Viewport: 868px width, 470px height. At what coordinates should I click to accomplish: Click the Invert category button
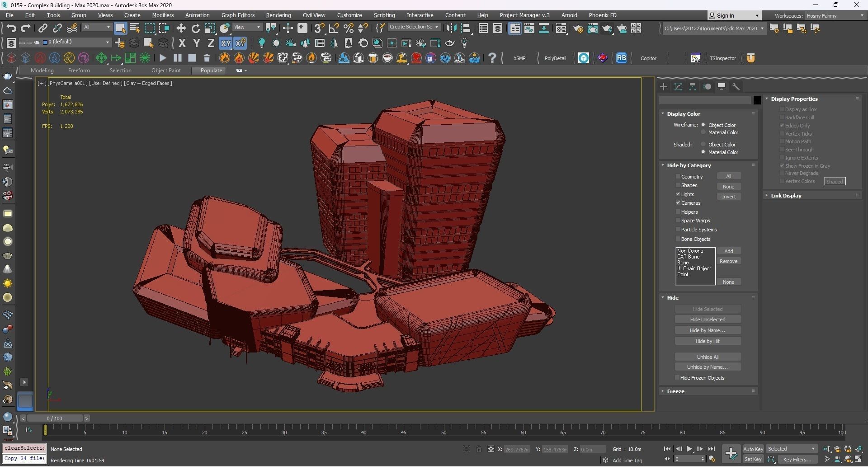729,197
